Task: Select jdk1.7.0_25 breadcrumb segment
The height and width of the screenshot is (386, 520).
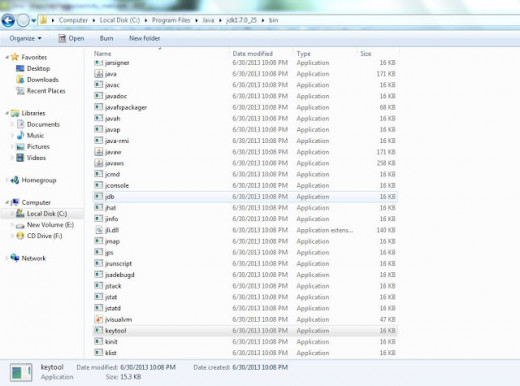Action: [x=241, y=20]
